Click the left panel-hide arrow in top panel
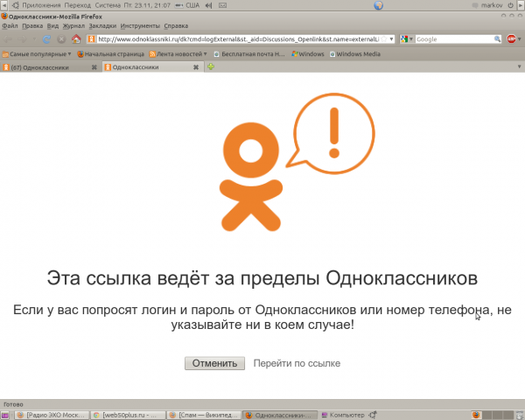525x420 pixels. (x=4, y=5)
